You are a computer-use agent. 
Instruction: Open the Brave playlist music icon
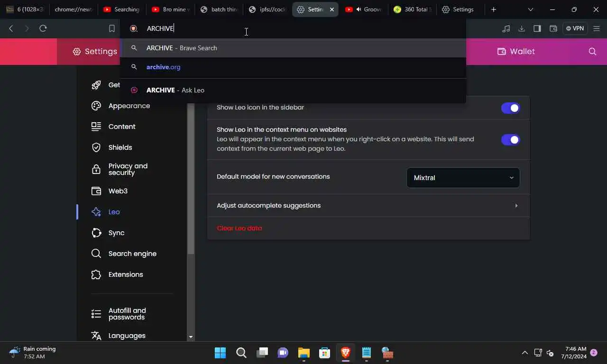tap(506, 28)
